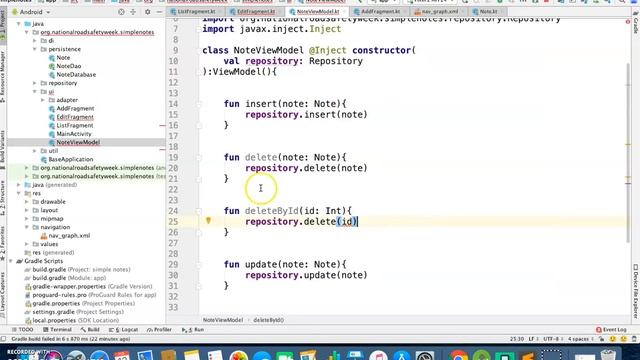640x360 pixels.
Task: Click the read-only lock icon in status bar
Action: [x=602, y=339]
